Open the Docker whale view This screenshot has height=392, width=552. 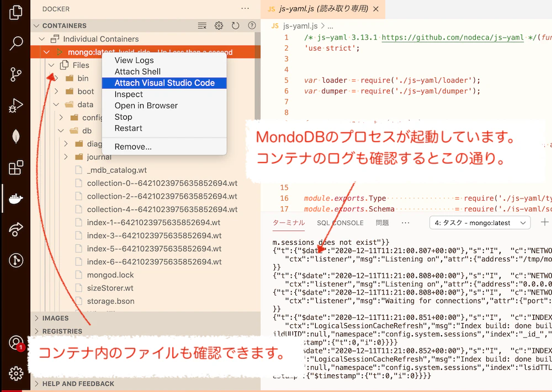tap(16, 198)
